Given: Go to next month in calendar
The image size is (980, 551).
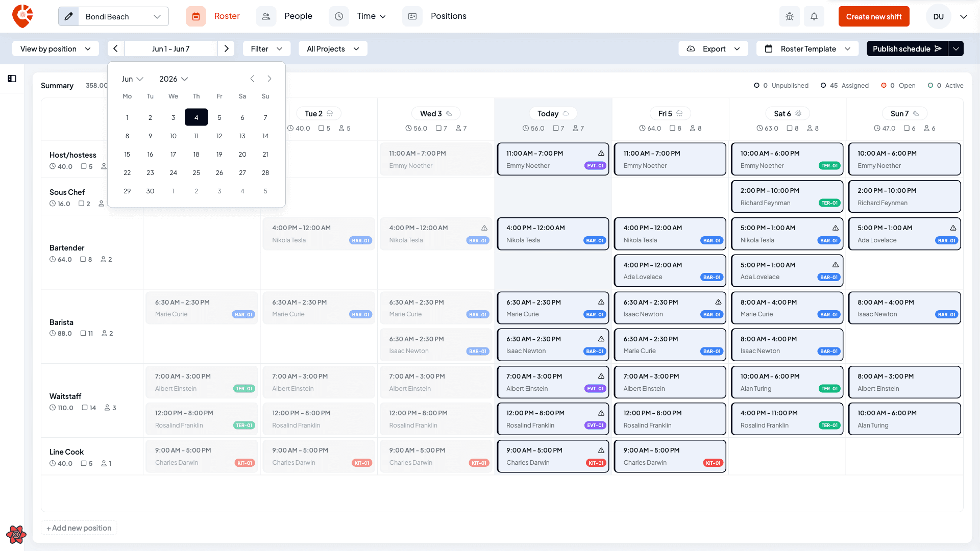Looking at the screenshot, I should coord(269,79).
